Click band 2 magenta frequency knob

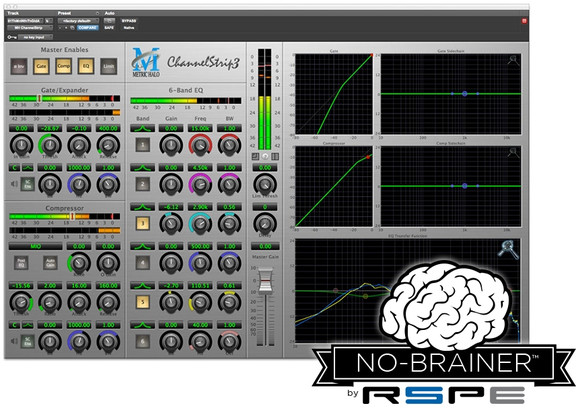coord(200,184)
